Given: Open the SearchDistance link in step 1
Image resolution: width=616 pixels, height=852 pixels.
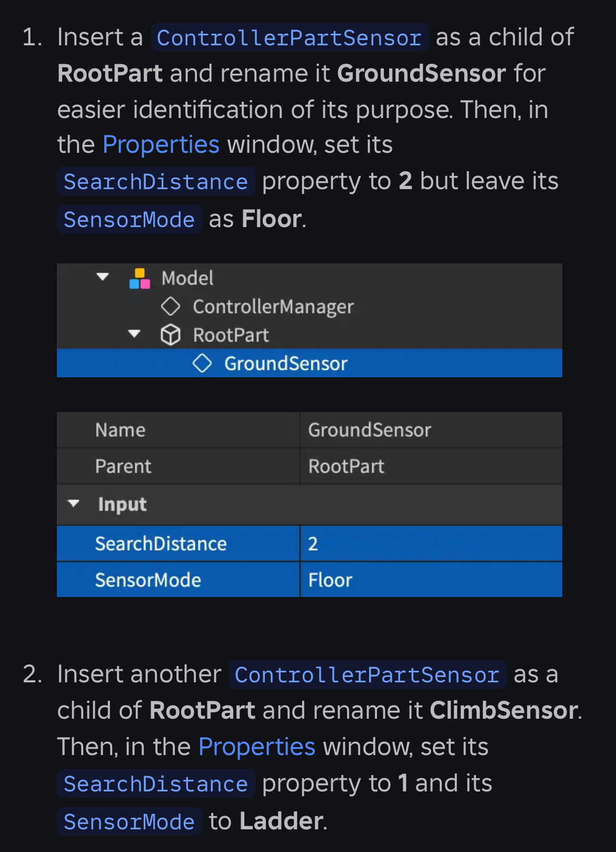Looking at the screenshot, I should pyautogui.click(x=156, y=182).
